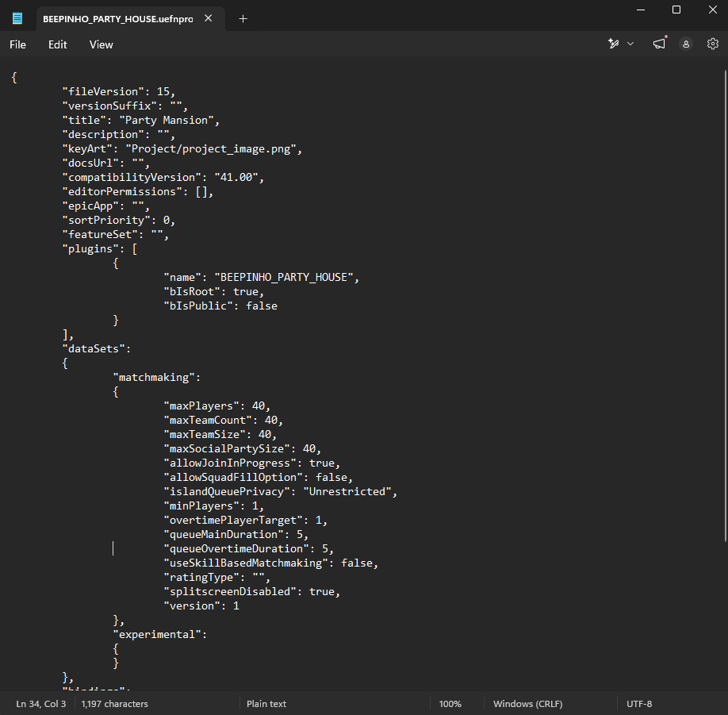
Task: Click the "minPlayers": 1 line
Action: coord(213,506)
